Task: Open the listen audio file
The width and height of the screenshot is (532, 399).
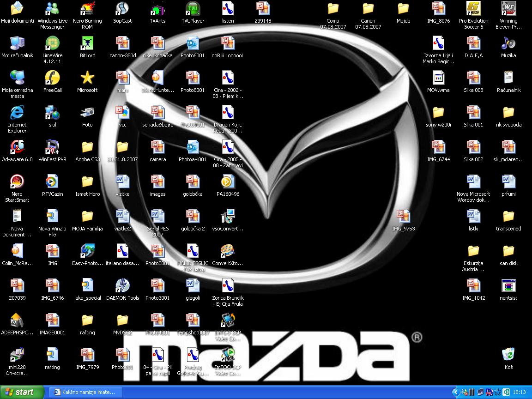Action: point(228,9)
